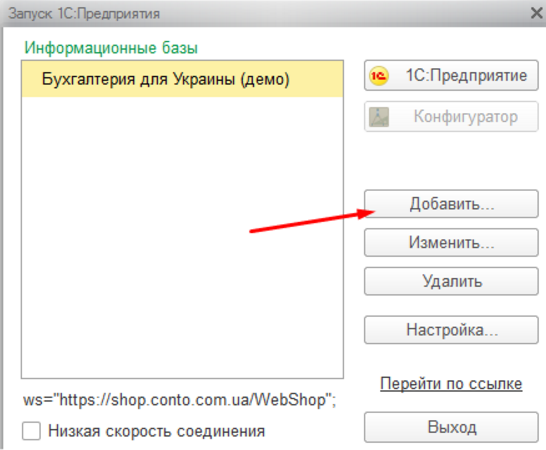Click the Изменить... button
The width and height of the screenshot is (546, 450).
point(451,242)
